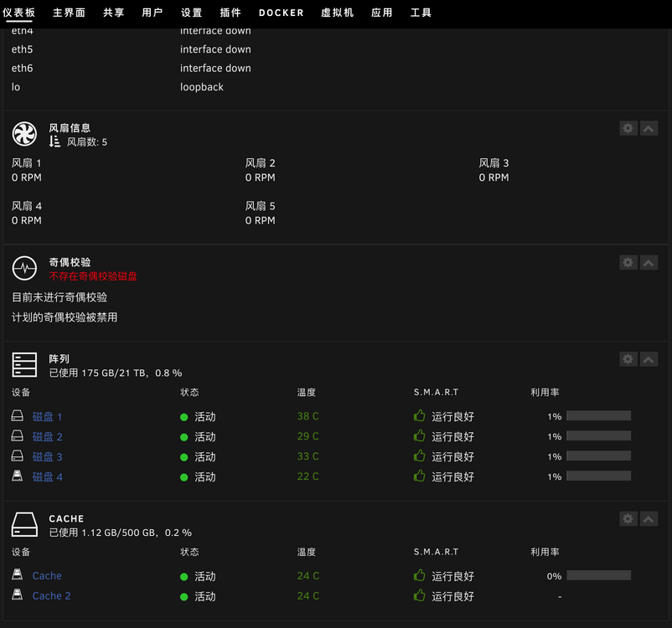Open the 仪表板 dashboard tab
The height and width of the screenshot is (628, 672).
pyautogui.click(x=18, y=13)
